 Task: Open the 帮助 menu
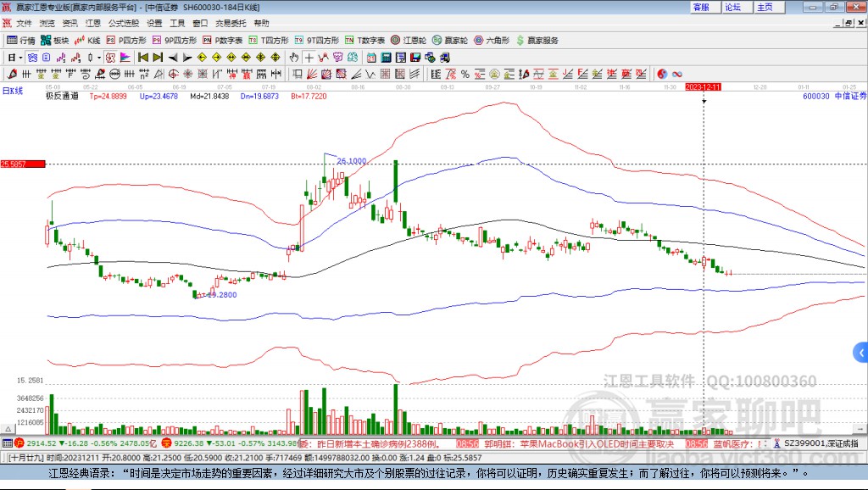point(261,23)
